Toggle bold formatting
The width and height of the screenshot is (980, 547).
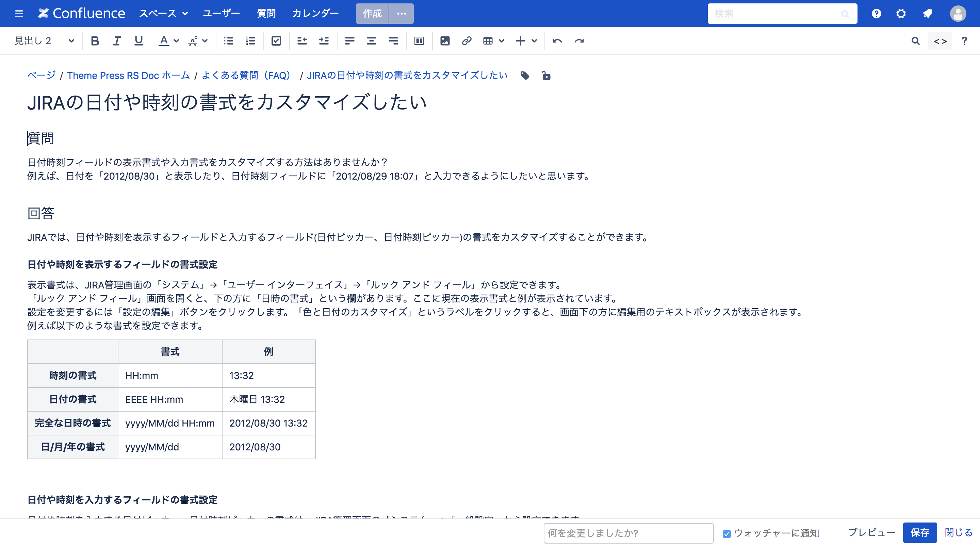(95, 41)
